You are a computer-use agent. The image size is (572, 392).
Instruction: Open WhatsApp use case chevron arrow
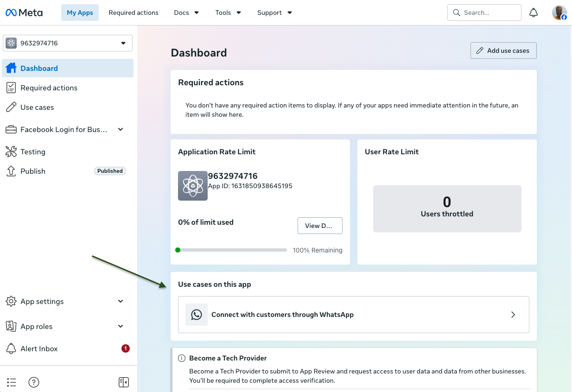pyautogui.click(x=513, y=315)
